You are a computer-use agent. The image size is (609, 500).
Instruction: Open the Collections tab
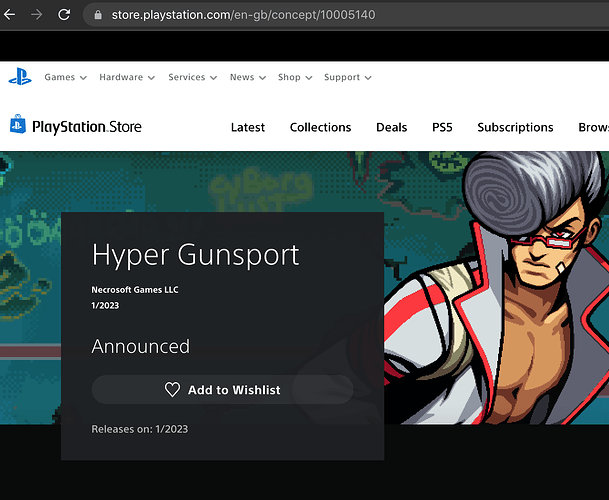[320, 127]
